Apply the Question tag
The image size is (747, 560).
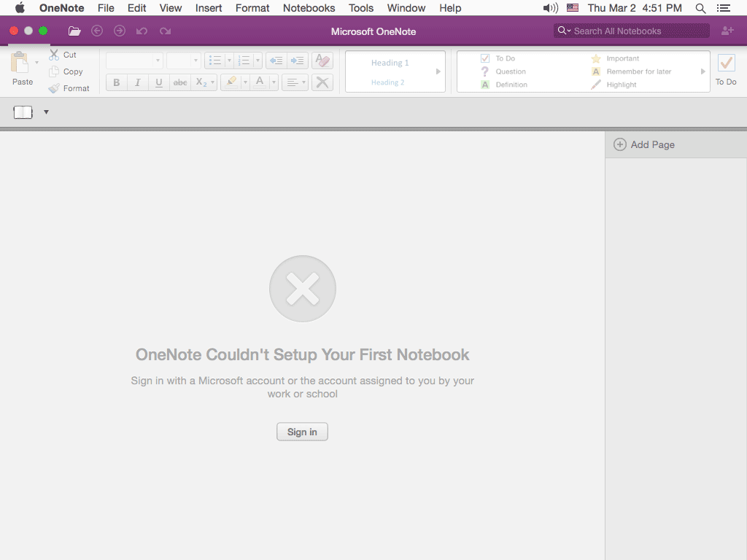(503, 71)
